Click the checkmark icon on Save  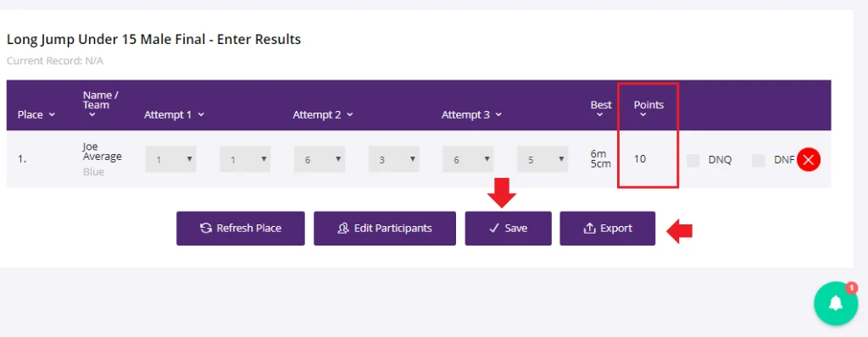[x=494, y=228]
